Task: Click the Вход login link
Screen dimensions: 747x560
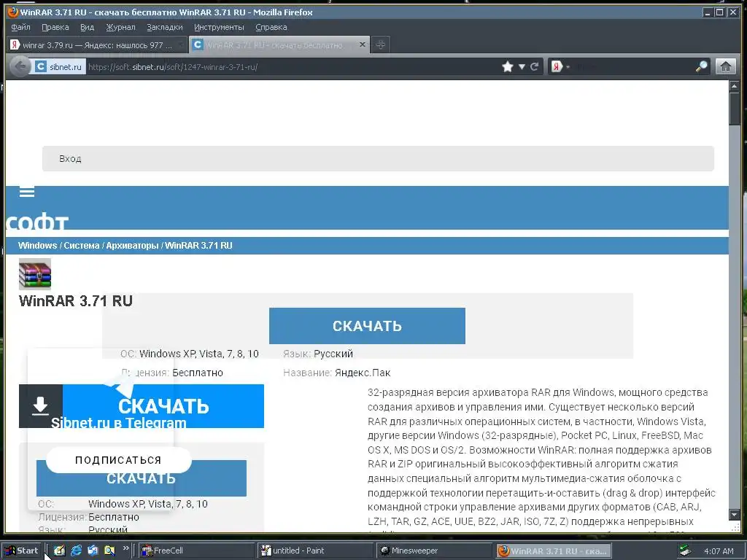Action: coord(70,158)
